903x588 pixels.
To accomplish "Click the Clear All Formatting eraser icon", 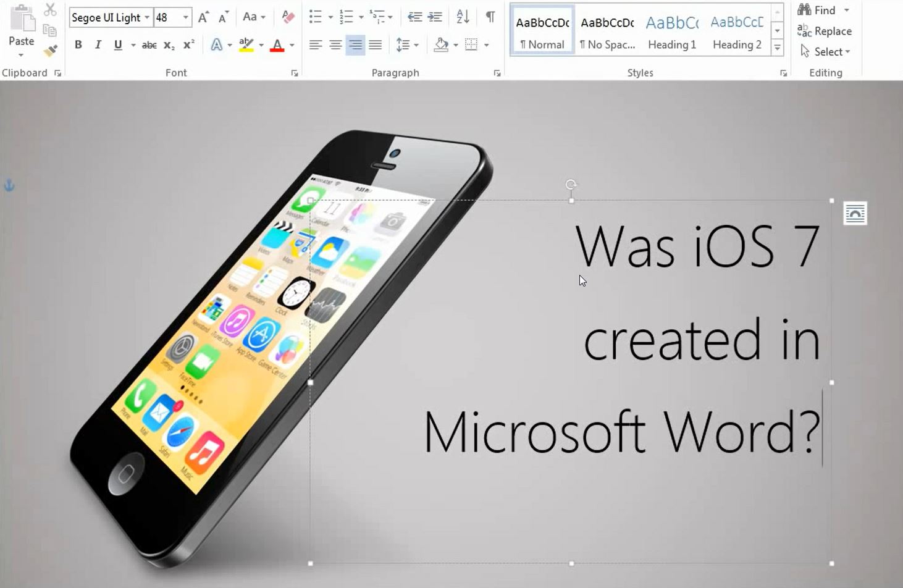I will click(x=287, y=17).
